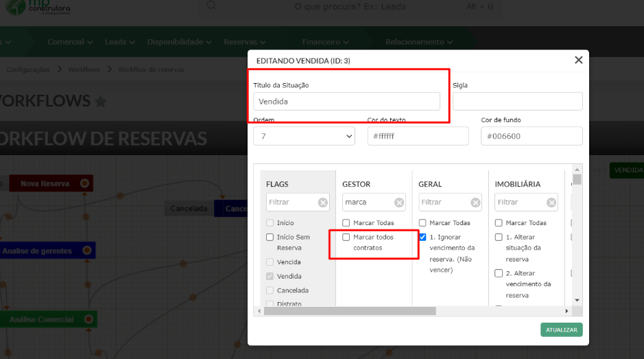Click the green VENDIDA node behind dialog
The image size is (644, 359).
pos(627,170)
